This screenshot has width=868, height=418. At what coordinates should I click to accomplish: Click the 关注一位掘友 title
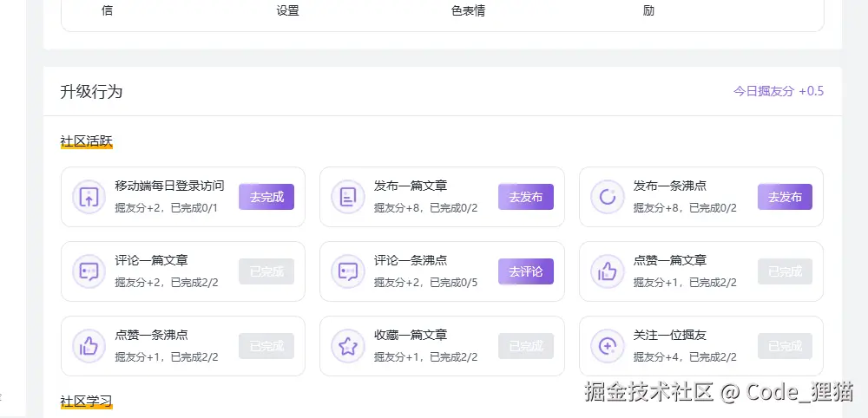click(670, 335)
